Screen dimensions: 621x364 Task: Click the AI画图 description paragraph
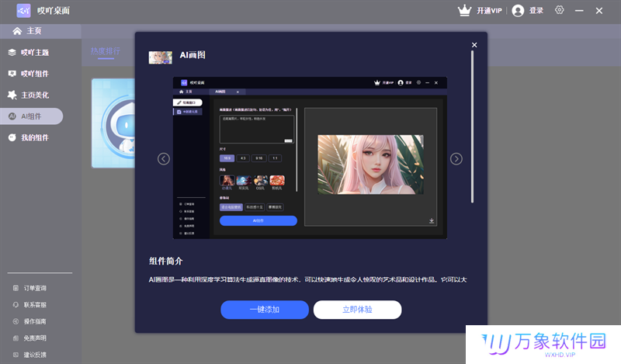[307, 279]
